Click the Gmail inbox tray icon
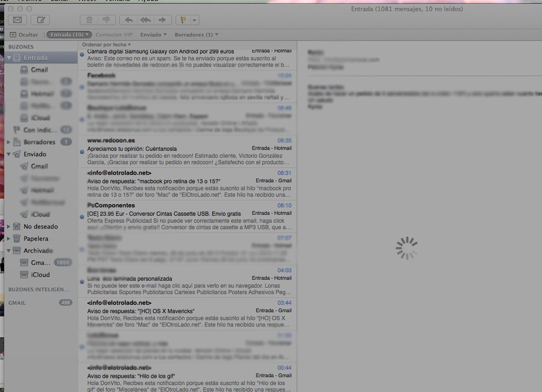 pos(24,70)
